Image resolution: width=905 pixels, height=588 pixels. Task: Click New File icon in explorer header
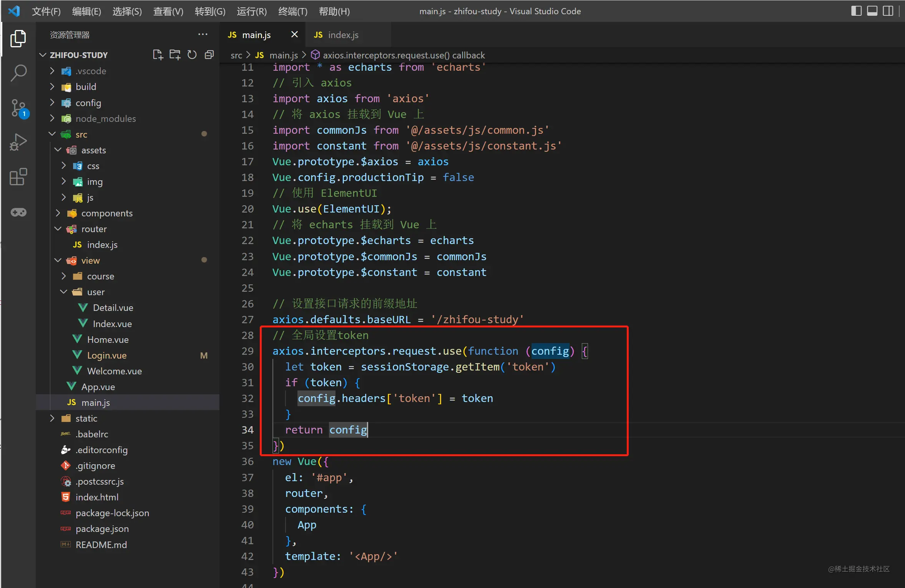158,55
